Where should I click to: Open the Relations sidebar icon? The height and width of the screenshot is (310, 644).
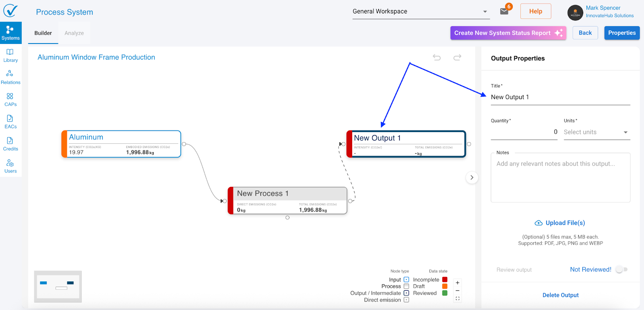[x=10, y=77]
